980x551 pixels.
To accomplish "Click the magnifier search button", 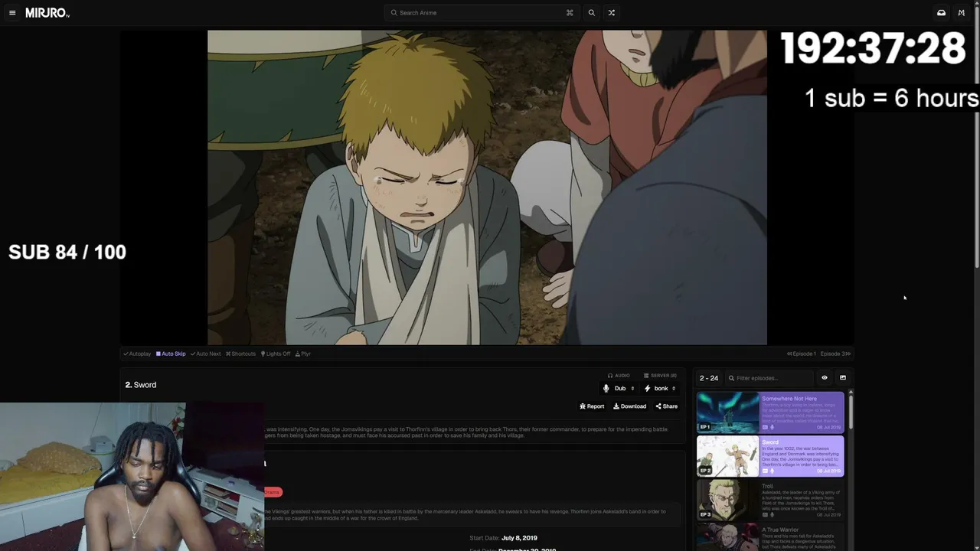I will [x=591, y=13].
